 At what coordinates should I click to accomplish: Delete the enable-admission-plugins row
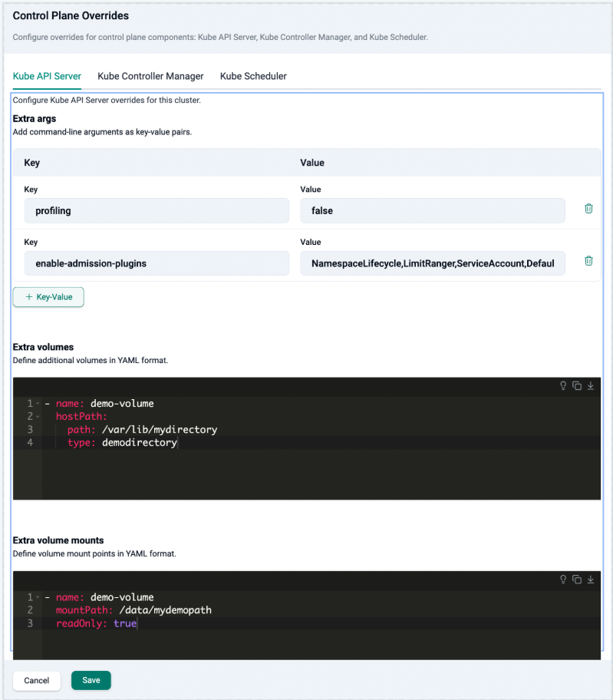coord(588,261)
